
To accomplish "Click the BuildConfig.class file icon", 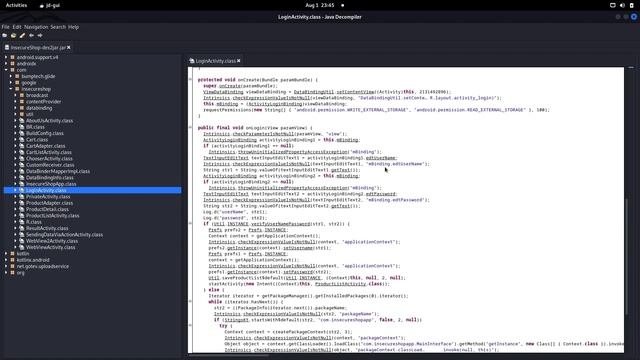I will click(22, 133).
